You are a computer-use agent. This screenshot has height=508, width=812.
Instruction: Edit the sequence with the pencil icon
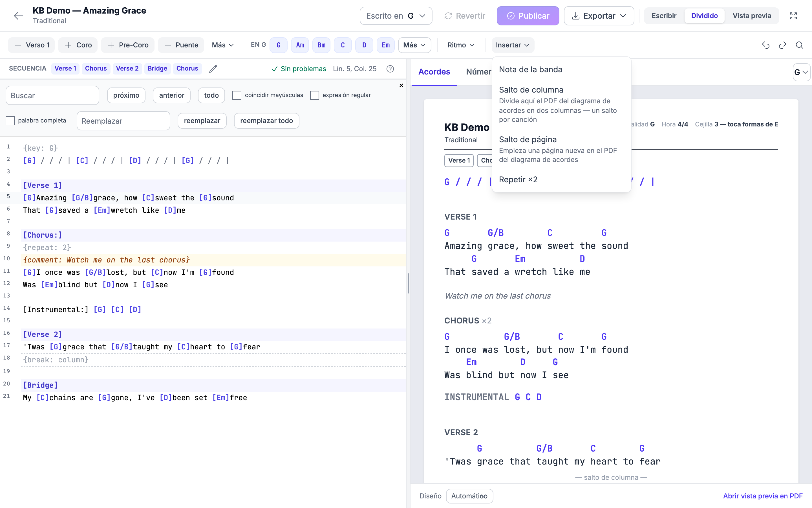[213, 69]
